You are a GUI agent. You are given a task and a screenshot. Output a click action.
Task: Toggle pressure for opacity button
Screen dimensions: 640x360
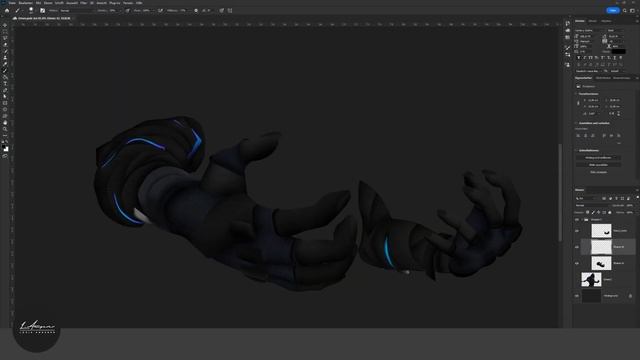(x=127, y=11)
